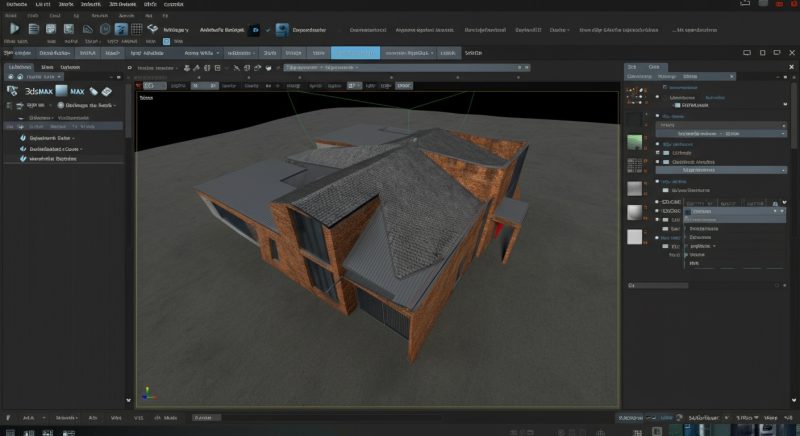Select the green material thumbnail in right panel

pos(635,142)
